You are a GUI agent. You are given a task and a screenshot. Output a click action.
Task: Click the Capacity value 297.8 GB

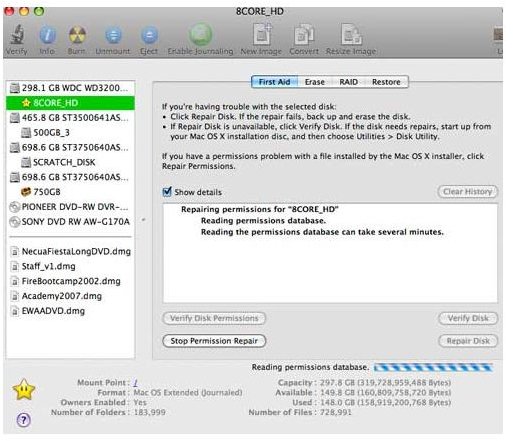coord(385,383)
